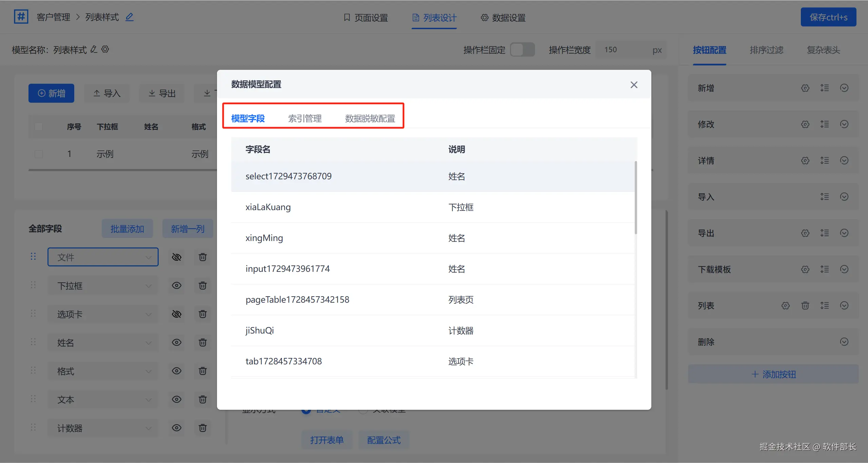Delete the 下拉框 field row
Viewport: 868px width, 463px height.
coord(202,286)
